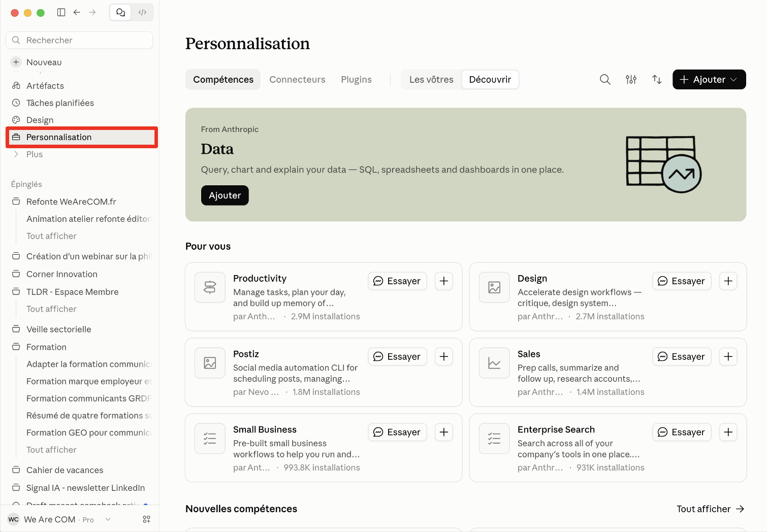Add the Data skill from banner

click(225, 195)
